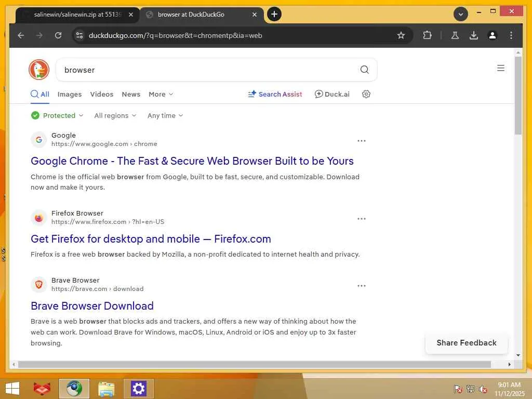The image size is (532, 399).
Task: Switch to Videos results
Action: (x=101, y=95)
